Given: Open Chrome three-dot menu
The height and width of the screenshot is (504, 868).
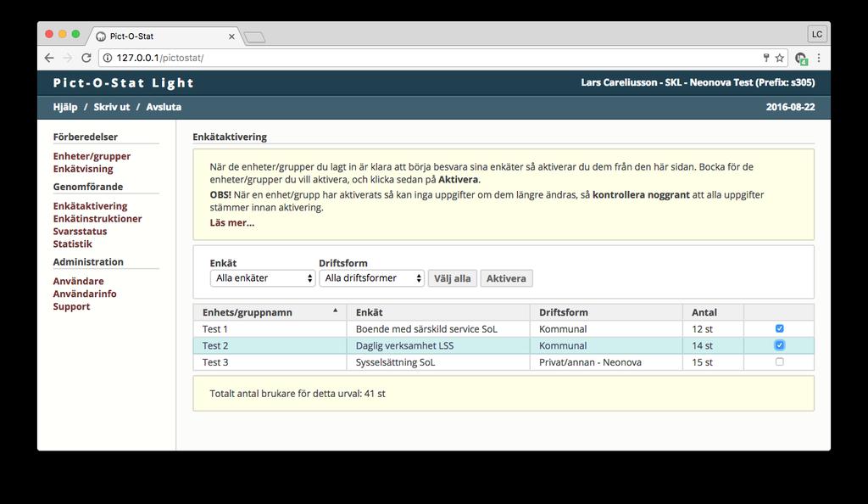Looking at the screenshot, I should 819,58.
